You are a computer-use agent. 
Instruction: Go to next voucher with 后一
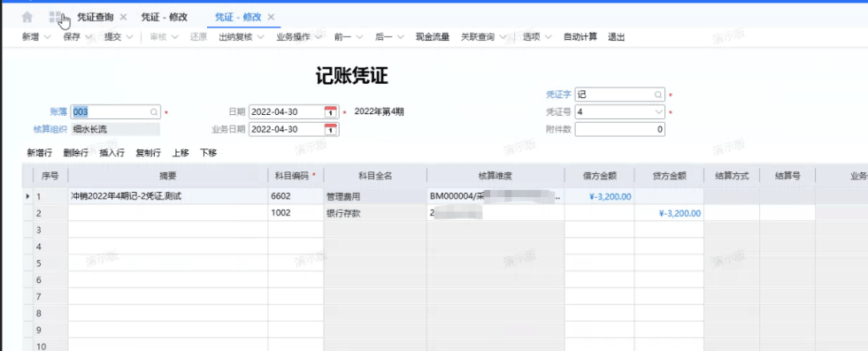[384, 37]
